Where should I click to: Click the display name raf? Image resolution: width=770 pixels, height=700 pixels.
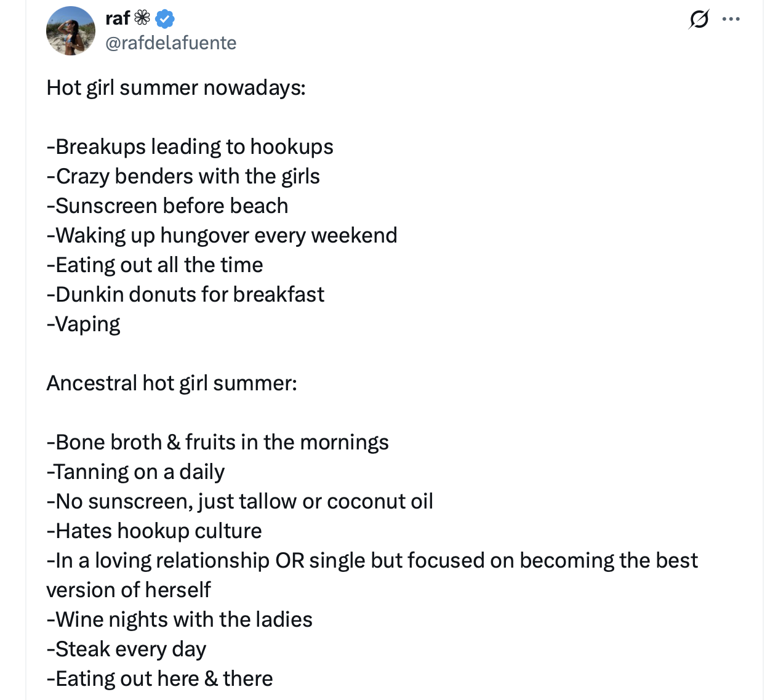click(x=118, y=18)
